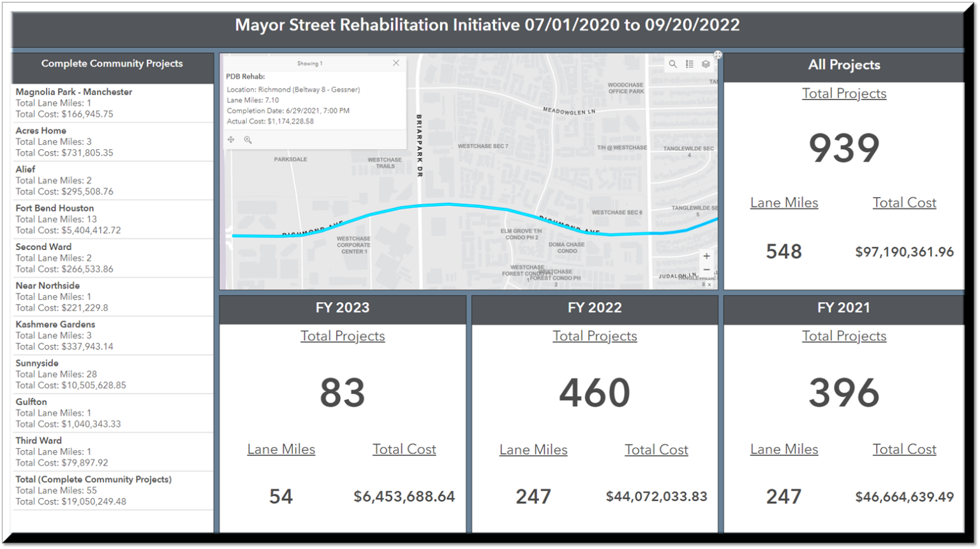The height and width of the screenshot is (549, 980).
Task: Select the Magnolia Park - Manchester entry
Action: click(112, 102)
